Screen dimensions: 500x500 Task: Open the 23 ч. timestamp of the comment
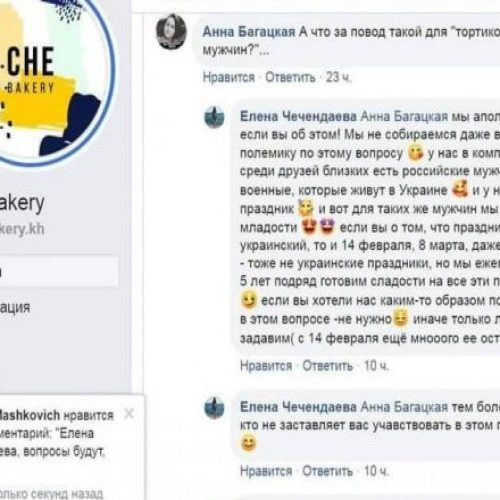coord(338,77)
